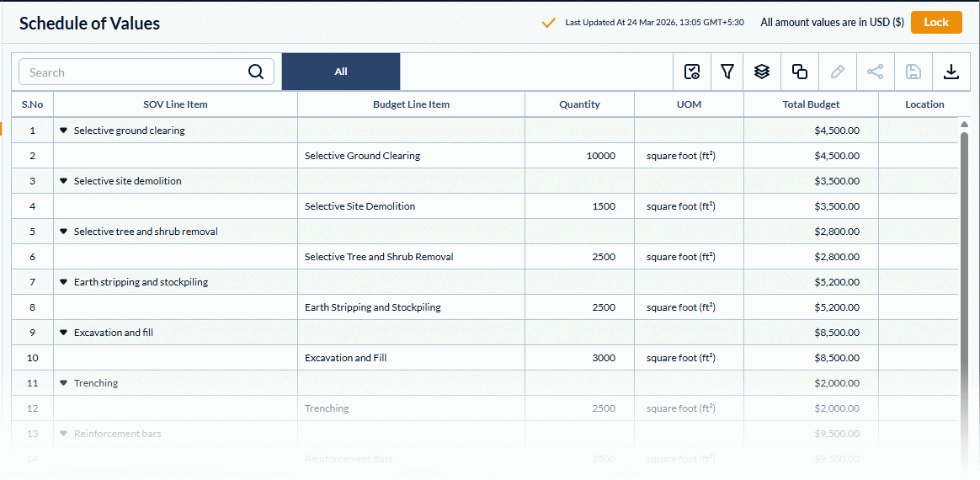Click the magnifier icon in search box
Screen dimensions: 980x480
(256, 72)
